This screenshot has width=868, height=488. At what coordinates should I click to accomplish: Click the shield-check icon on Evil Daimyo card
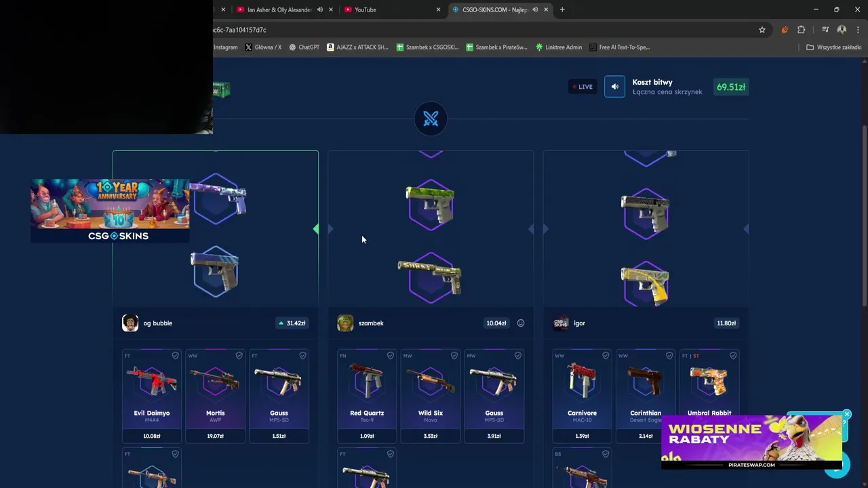click(x=175, y=356)
